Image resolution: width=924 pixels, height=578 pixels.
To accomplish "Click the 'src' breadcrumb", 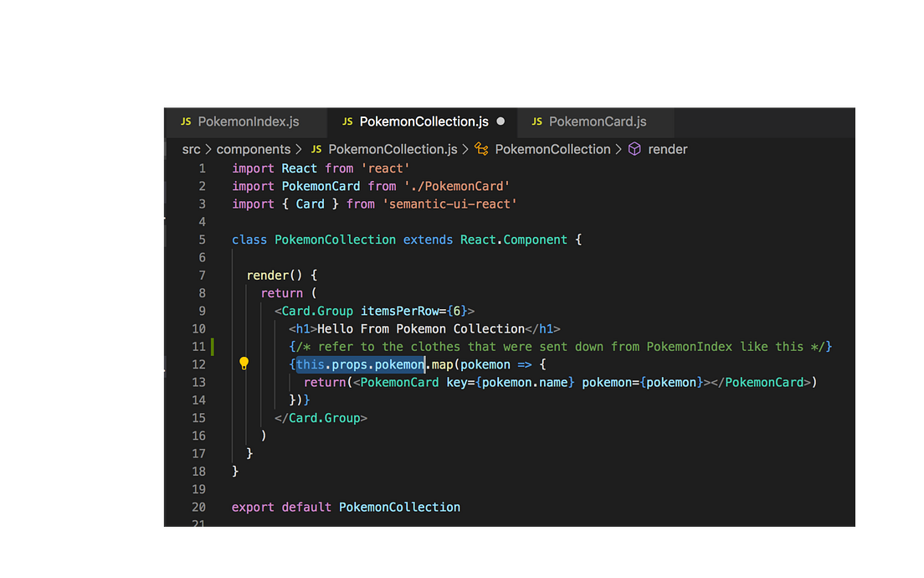I will 191,149.
